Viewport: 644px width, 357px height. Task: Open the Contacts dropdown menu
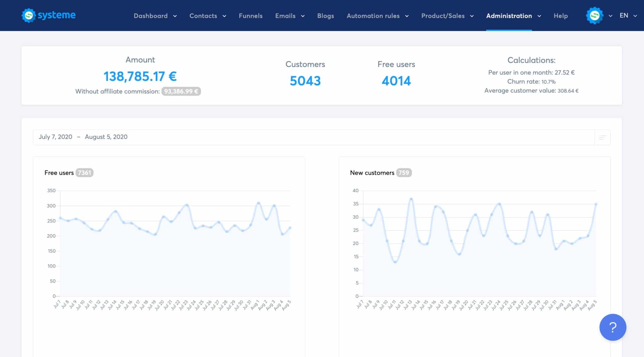point(208,16)
